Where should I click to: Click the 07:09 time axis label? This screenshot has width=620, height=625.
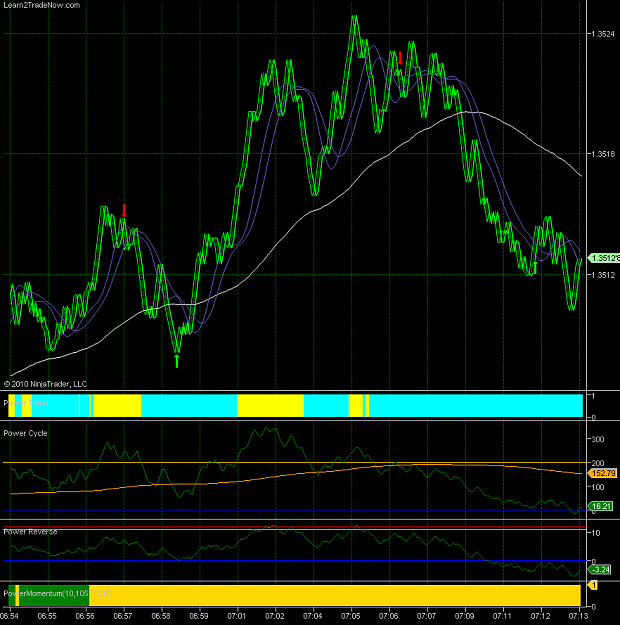464,616
